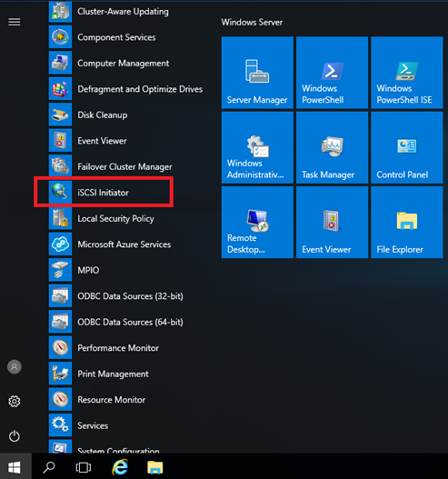Open the Windows PowerShell tile
This screenshot has height=479, width=448.
point(332,73)
